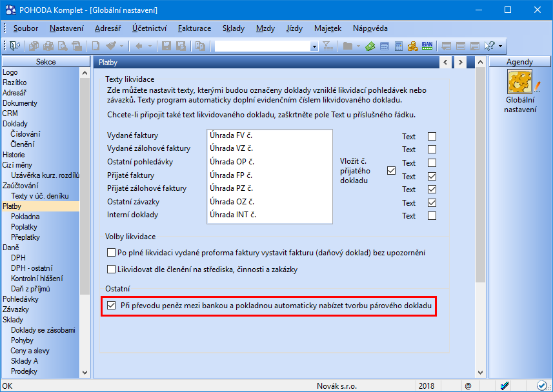Click the @ symbol in the status bar

pyautogui.click(x=468, y=386)
